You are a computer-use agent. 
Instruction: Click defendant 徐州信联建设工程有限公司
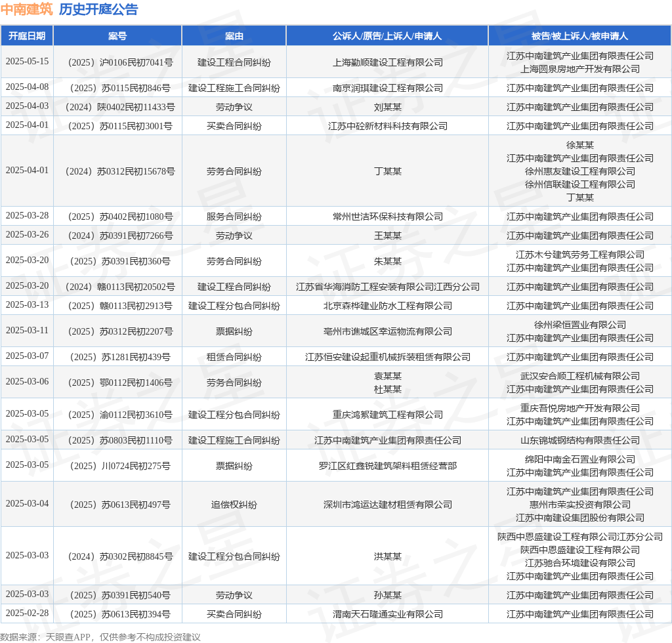pos(580,184)
